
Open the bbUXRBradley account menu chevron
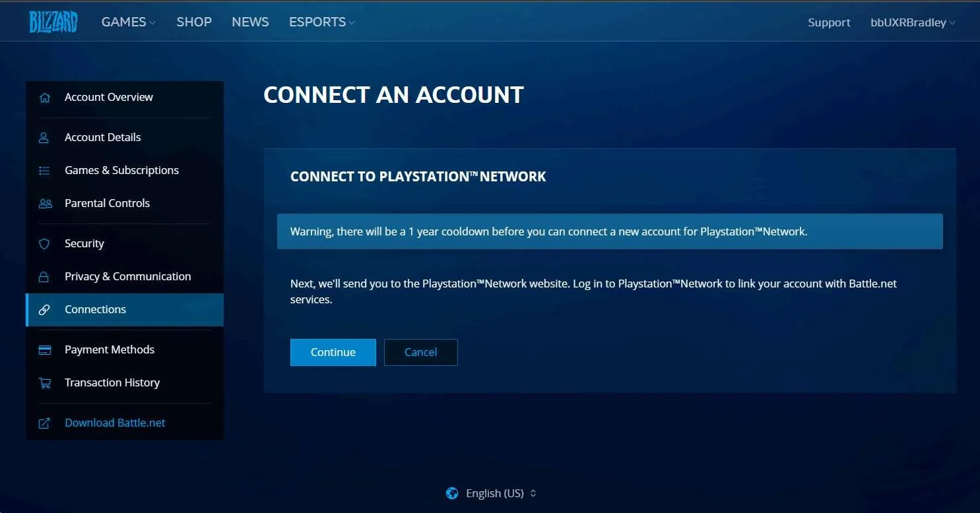click(952, 23)
